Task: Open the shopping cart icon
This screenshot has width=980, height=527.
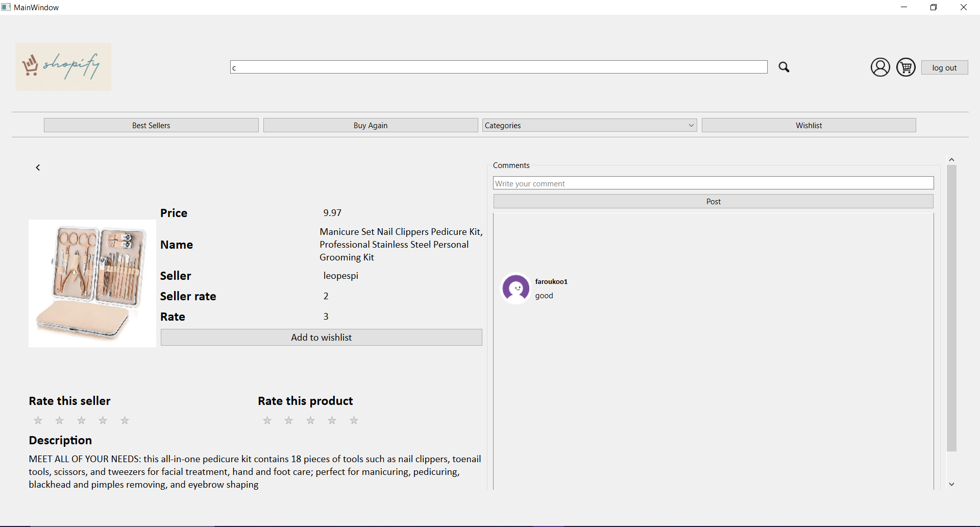Action: [x=906, y=67]
